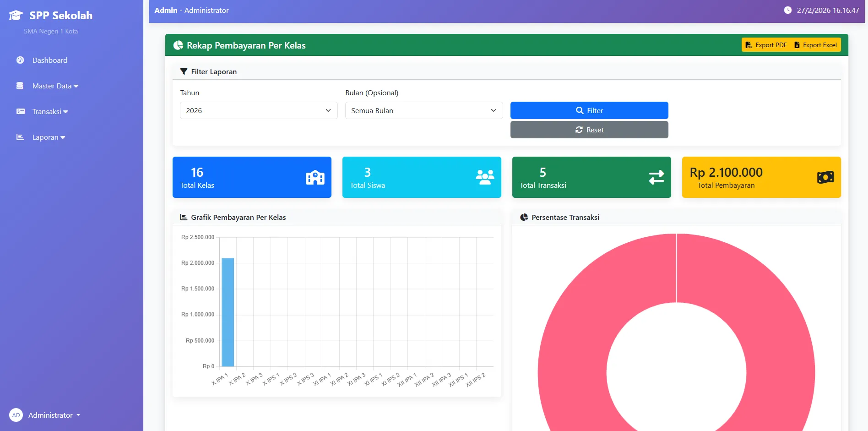Viewport: 868px width, 431px height.
Task: Click the pie chart icon beside Rekap title
Action: (178, 45)
